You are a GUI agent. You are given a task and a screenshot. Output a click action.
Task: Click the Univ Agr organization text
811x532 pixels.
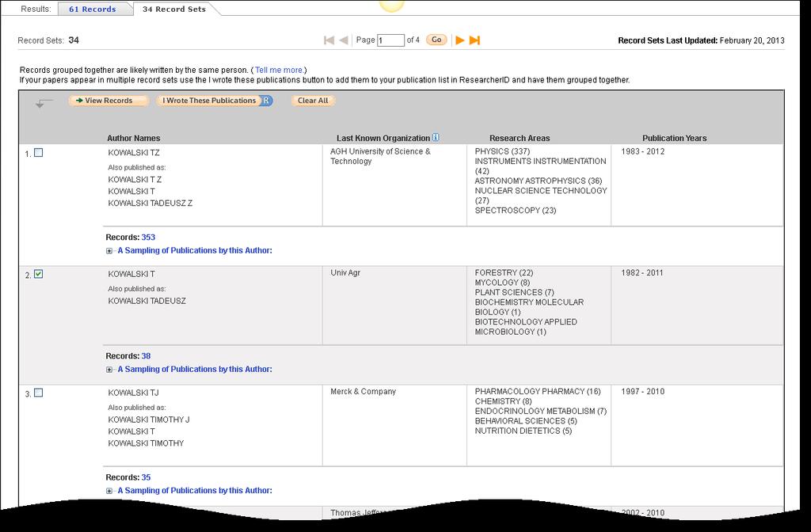(x=345, y=272)
